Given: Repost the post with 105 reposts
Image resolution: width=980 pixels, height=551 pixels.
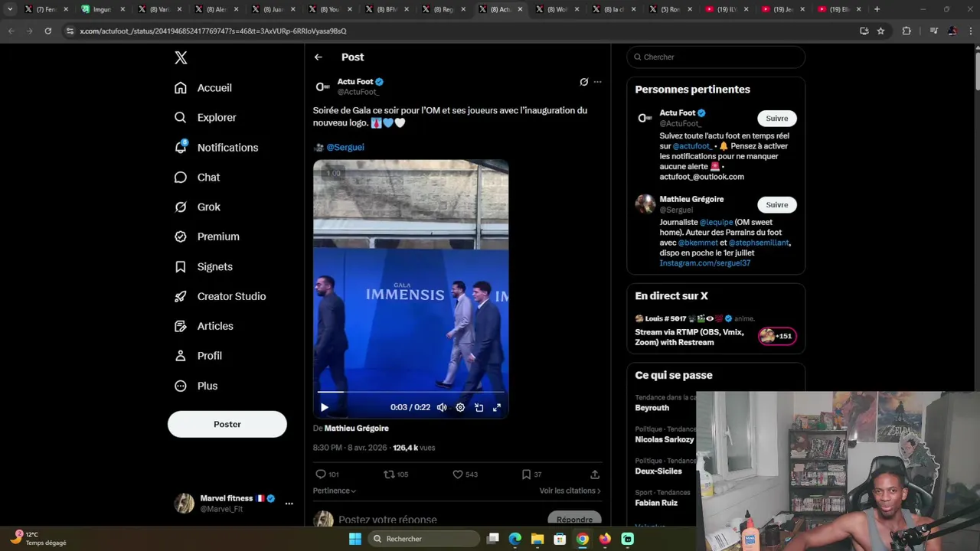Looking at the screenshot, I should point(396,474).
